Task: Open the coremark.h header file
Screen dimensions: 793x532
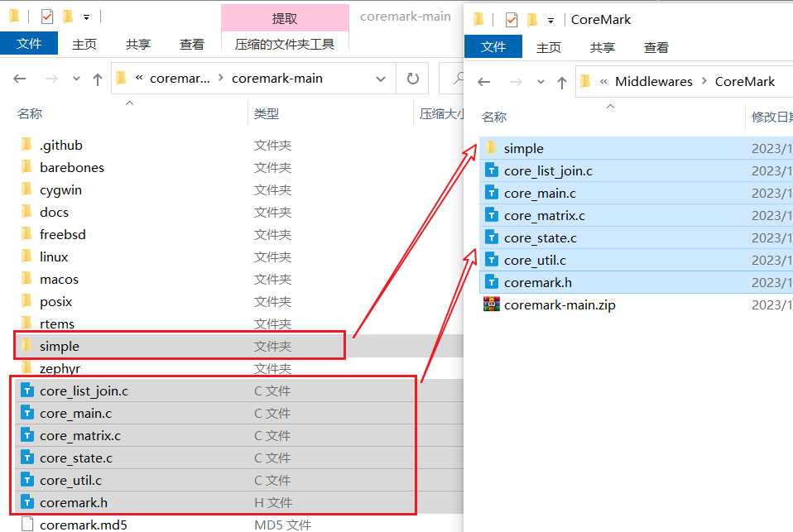Action: click(x=76, y=502)
